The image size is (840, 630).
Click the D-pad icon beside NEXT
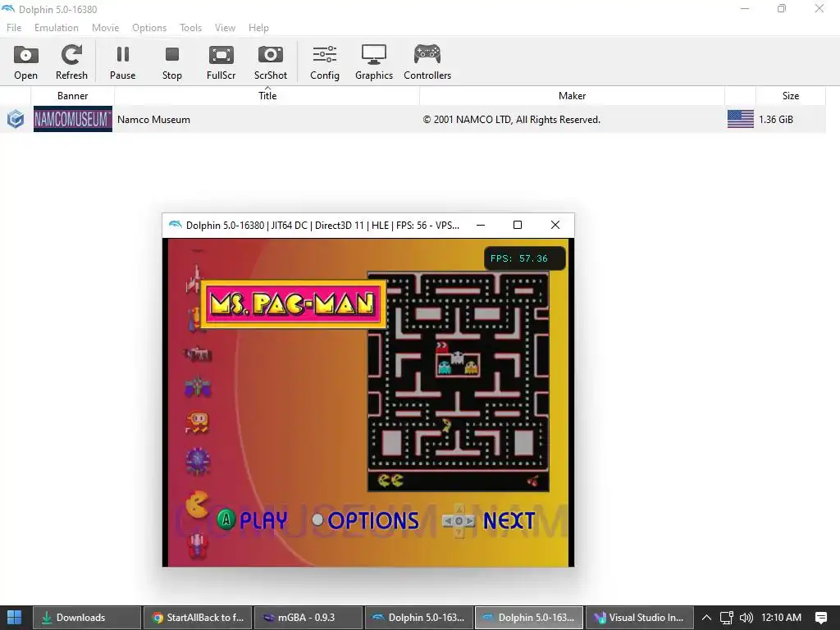click(459, 520)
